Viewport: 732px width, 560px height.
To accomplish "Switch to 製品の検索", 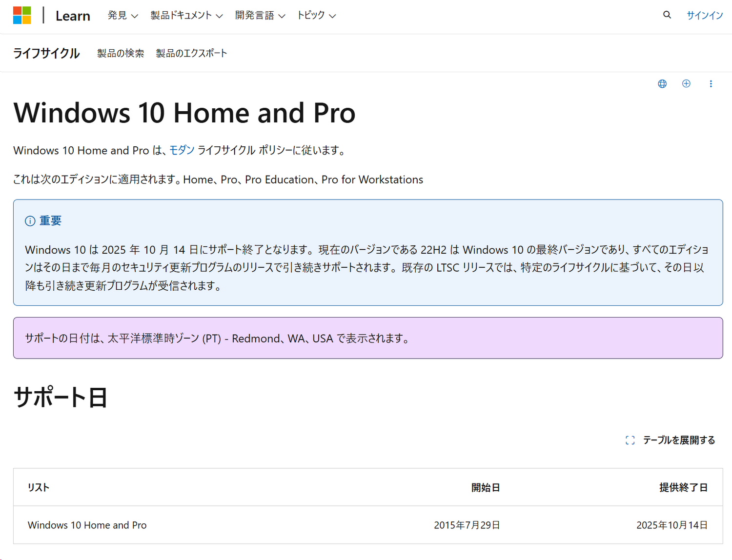I will click(x=120, y=53).
